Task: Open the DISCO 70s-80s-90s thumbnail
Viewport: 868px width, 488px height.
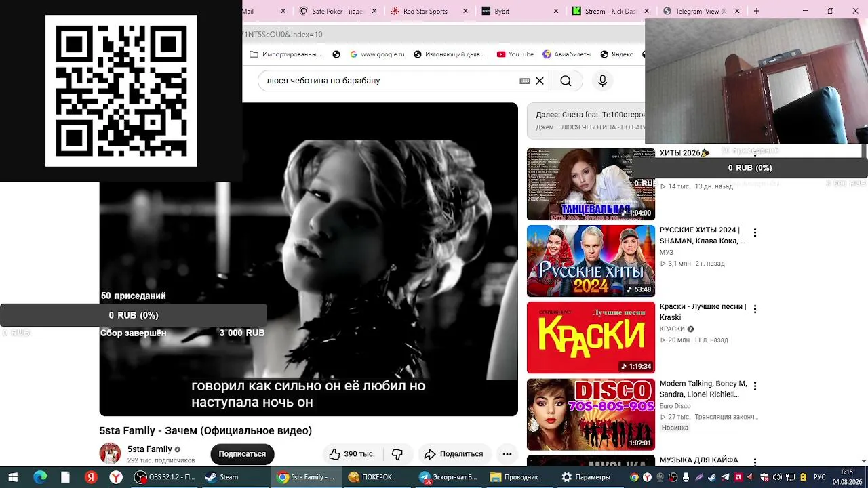Action: click(x=591, y=414)
